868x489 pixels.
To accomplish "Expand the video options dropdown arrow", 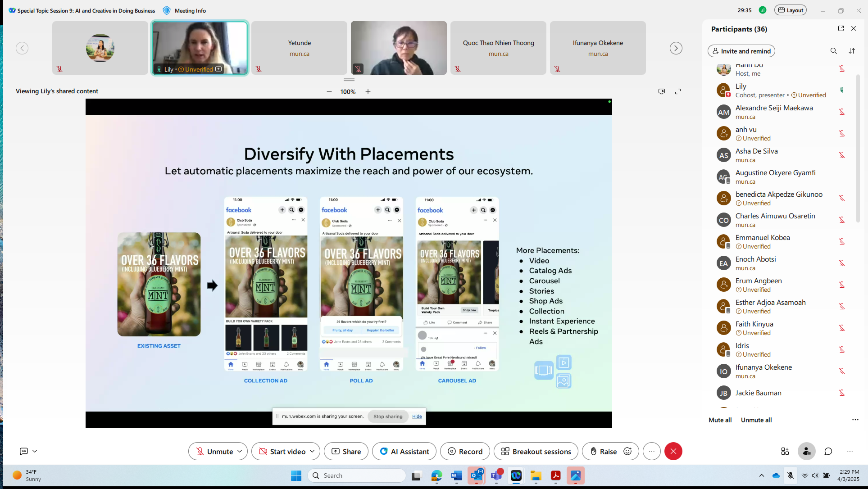I will [312, 451].
